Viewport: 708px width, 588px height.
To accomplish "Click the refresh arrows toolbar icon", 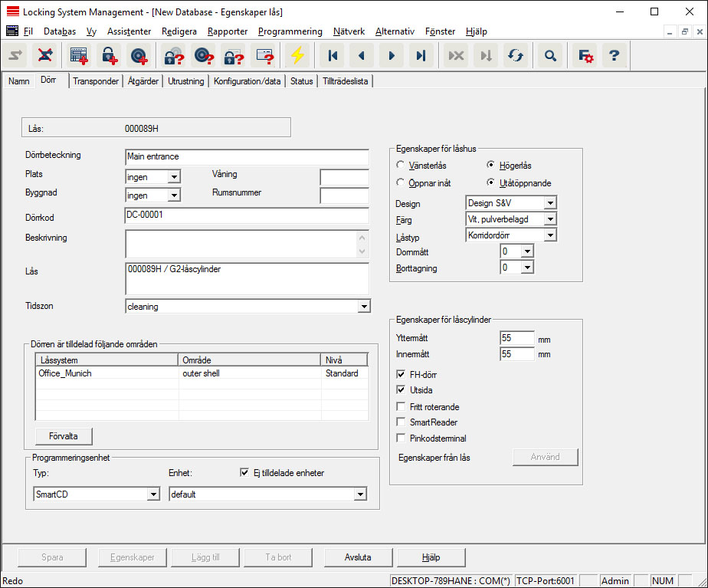I will (x=516, y=56).
